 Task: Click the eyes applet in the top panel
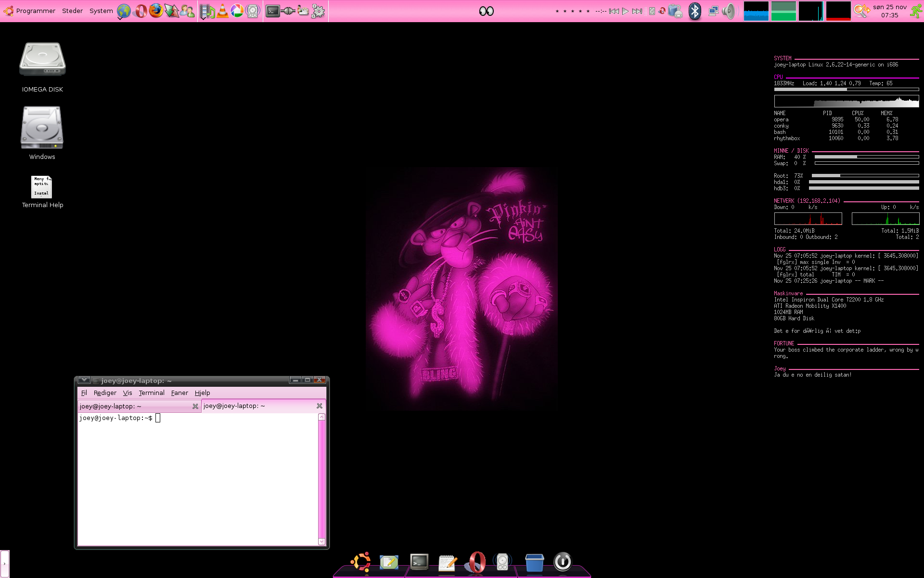point(487,11)
